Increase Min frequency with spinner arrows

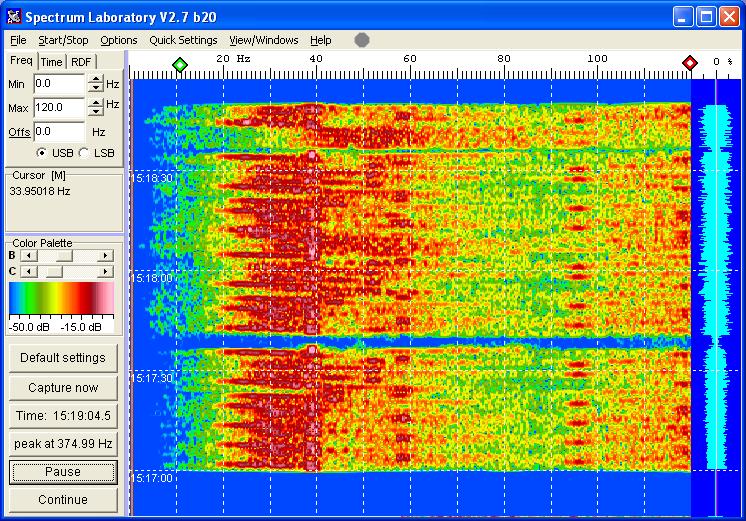[96, 79]
